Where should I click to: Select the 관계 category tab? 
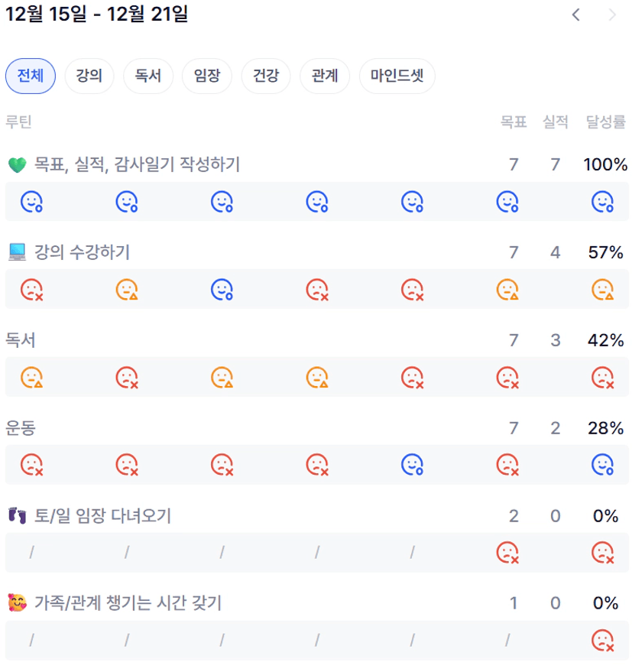click(325, 76)
